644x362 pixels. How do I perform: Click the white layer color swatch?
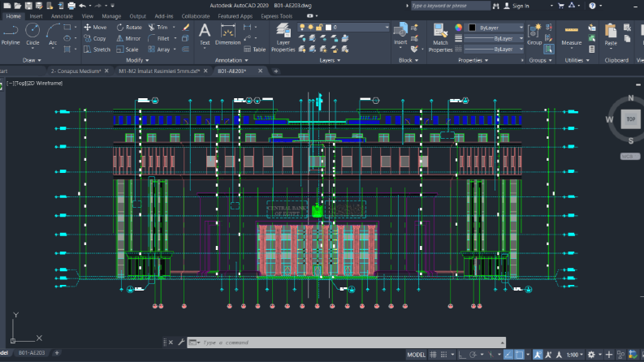(x=328, y=27)
